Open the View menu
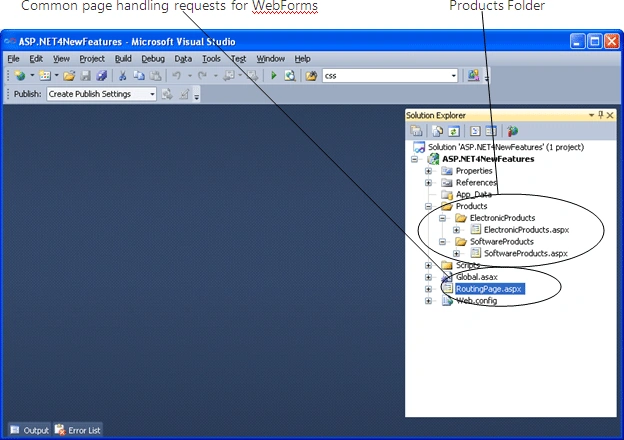Viewport: 624px width, 440px height. pos(61,59)
